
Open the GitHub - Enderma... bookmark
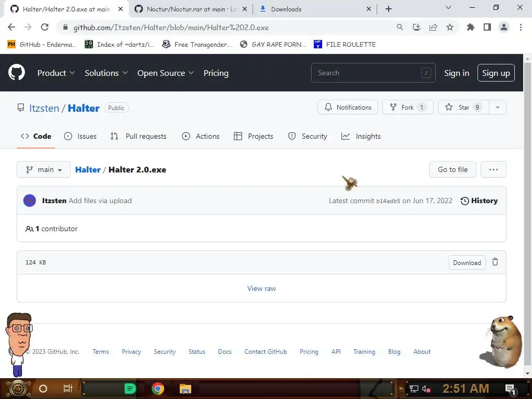tap(42, 45)
